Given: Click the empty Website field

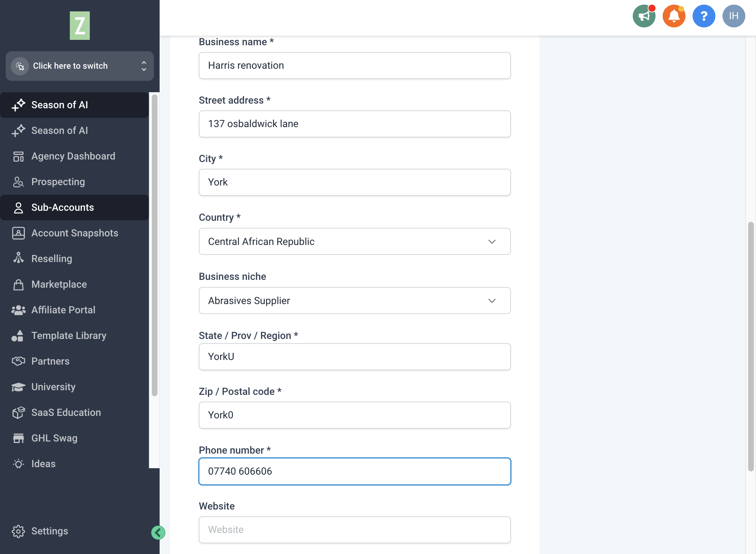Looking at the screenshot, I should (354, 530).
